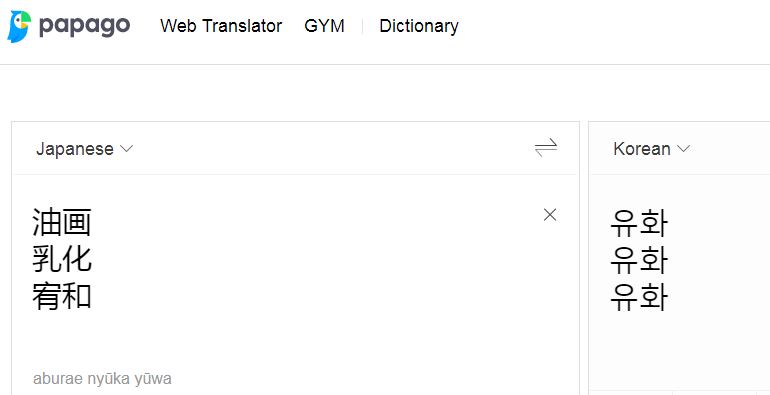Click the third 유화 translation line

pyautogui.click(x=639, y=298)
